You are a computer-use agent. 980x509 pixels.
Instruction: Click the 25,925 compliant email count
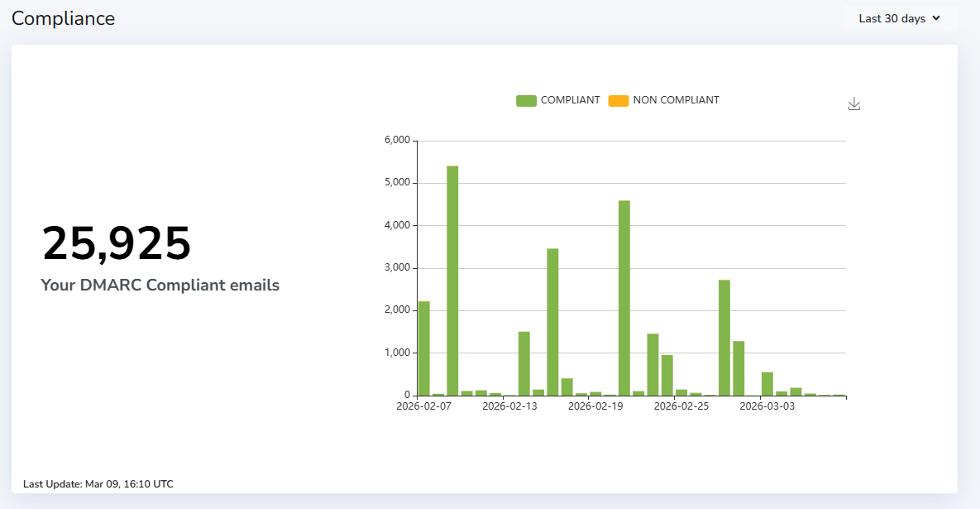pos(117,243)
